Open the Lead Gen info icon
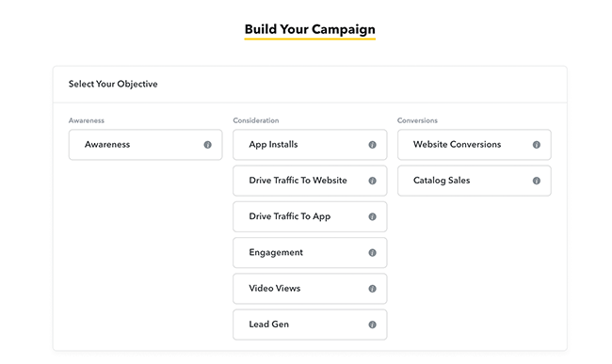Screen dimensions: 612x364 point(372,324)
